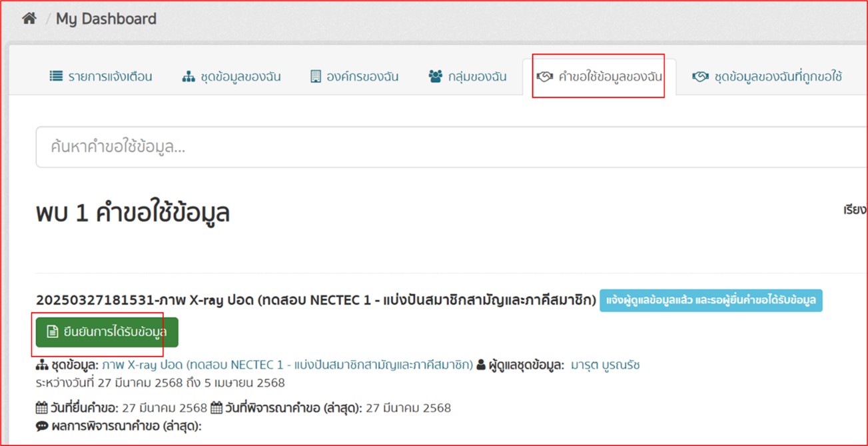This screenshot has height=446, width=868.
Task: Click the มารุต บูรณรัช maintainer link
Action: point(606,364)
